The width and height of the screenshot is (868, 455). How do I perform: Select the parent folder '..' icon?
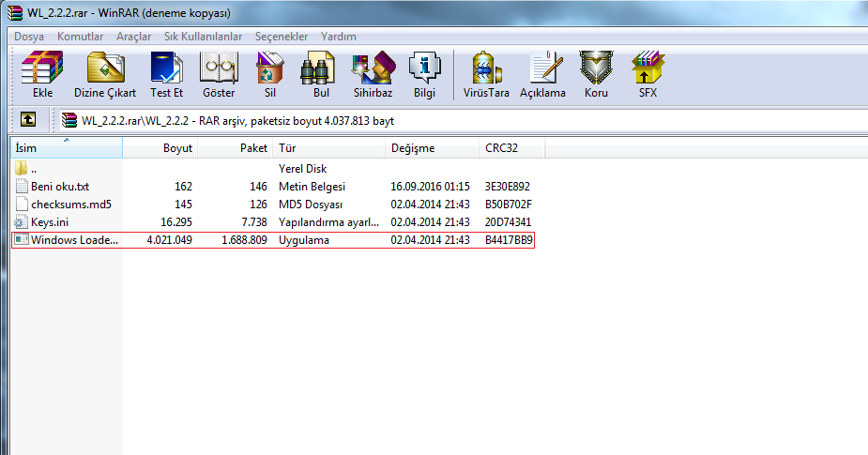click(22, 168)
